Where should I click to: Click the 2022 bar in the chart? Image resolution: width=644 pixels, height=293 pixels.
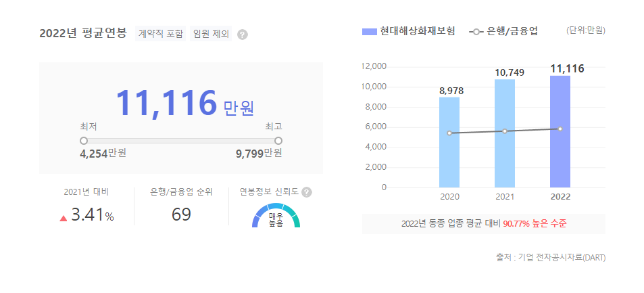[560, 132]
